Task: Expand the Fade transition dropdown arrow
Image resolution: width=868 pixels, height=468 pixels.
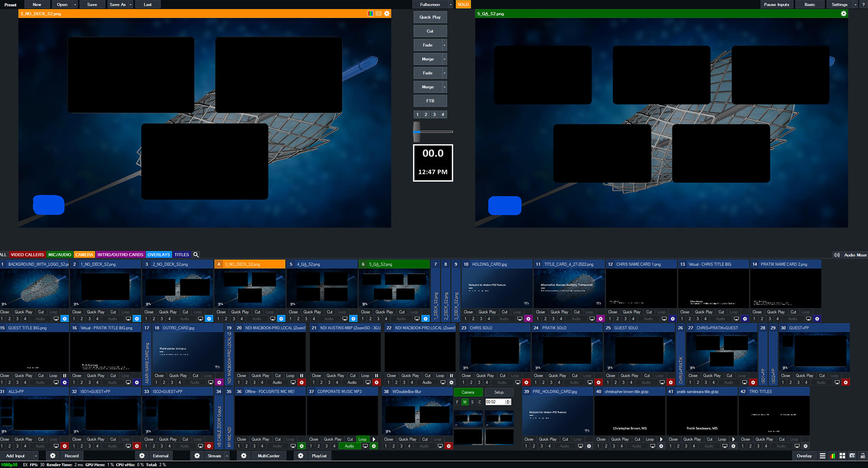Action: coord(444,45)
